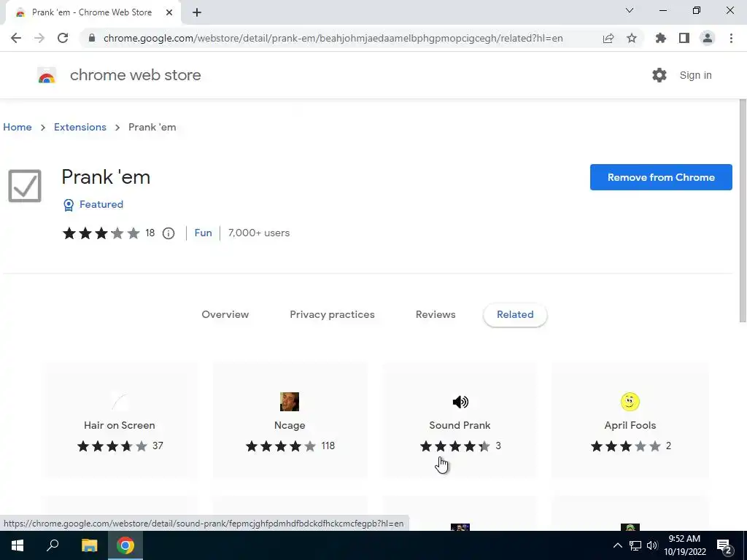Click the April Fools smiley icon
Screen dimensions: 747x560
click(630, 402)
